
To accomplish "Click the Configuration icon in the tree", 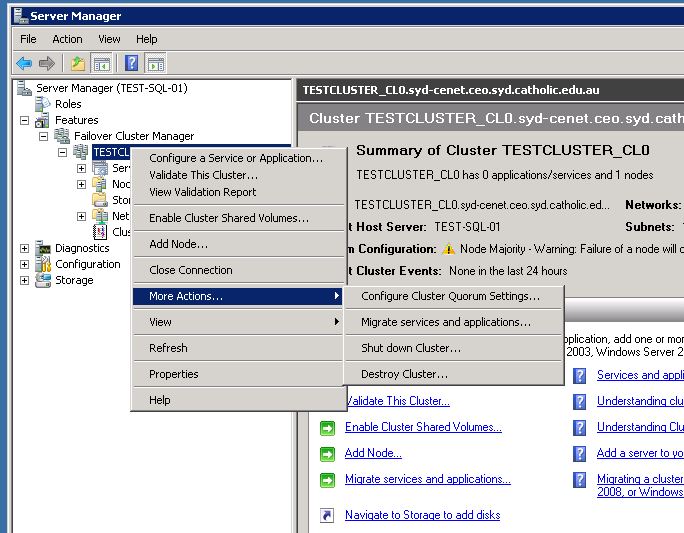I will 43,264.
